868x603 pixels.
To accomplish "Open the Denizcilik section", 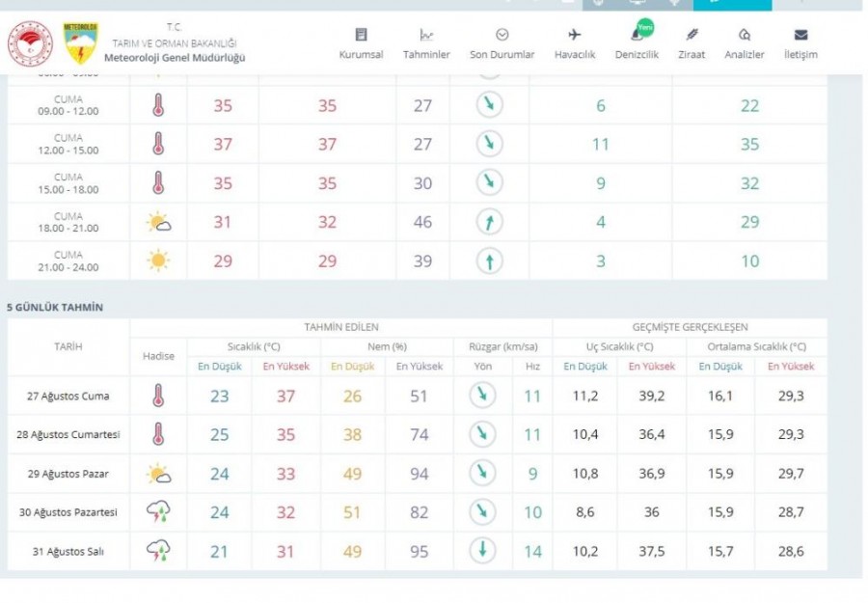I will tap(637, 43).
